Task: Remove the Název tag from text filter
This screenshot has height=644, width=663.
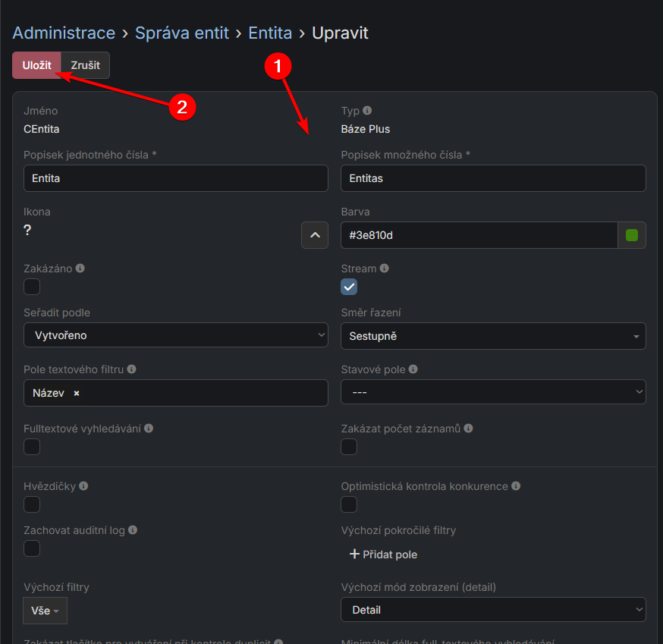Action: [x=77, y=394]
